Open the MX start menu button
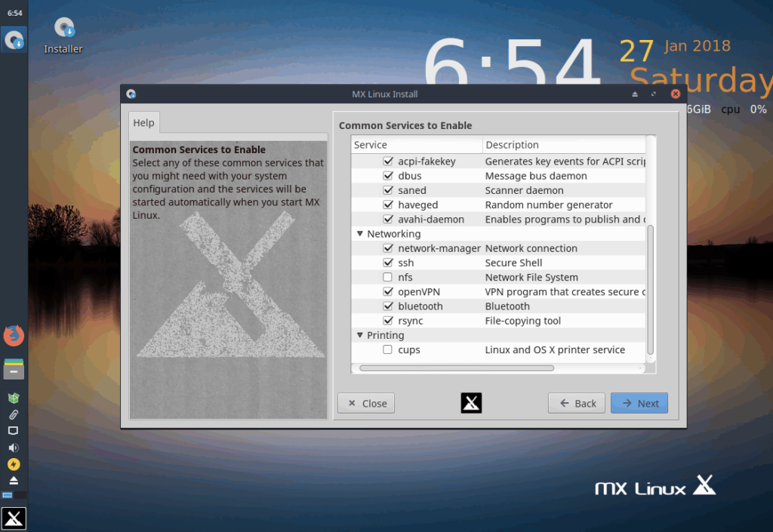773x532 pixels. 14,518
